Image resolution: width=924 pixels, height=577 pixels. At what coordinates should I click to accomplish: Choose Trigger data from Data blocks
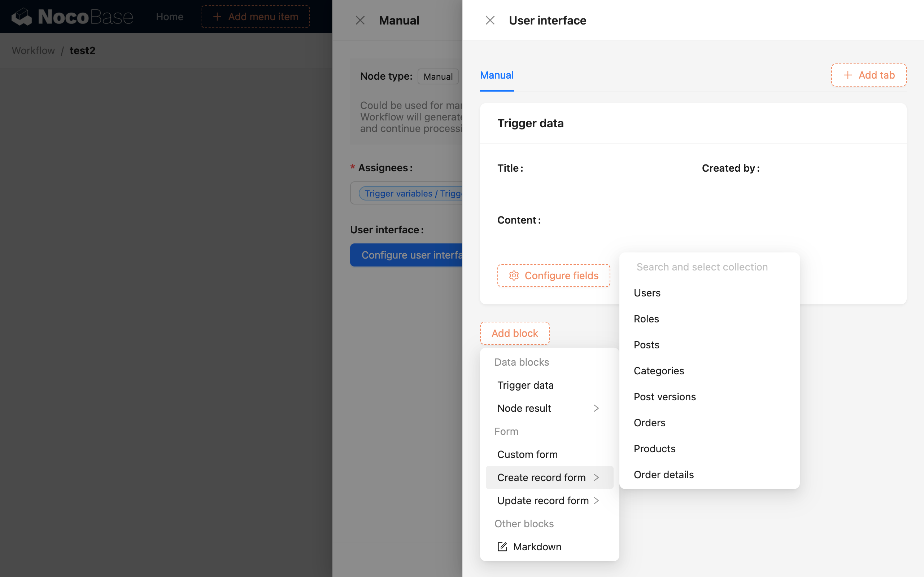(x=525, y=385)
